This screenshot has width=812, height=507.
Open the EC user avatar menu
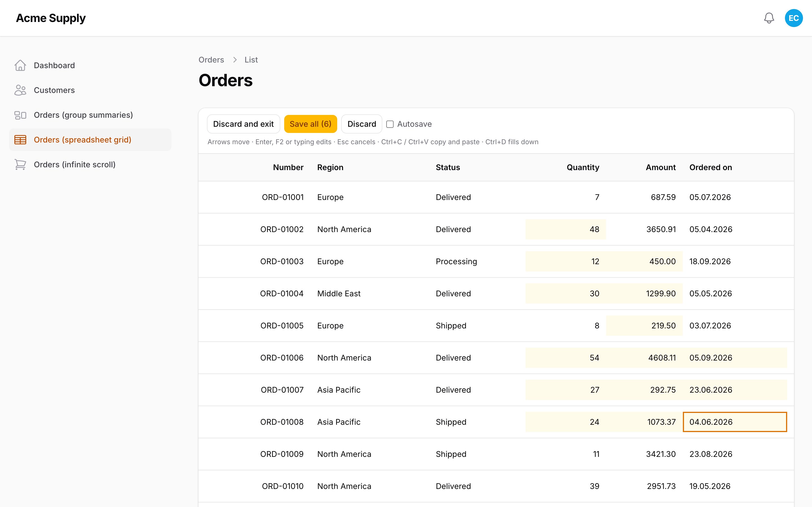(x=794, y=18)
